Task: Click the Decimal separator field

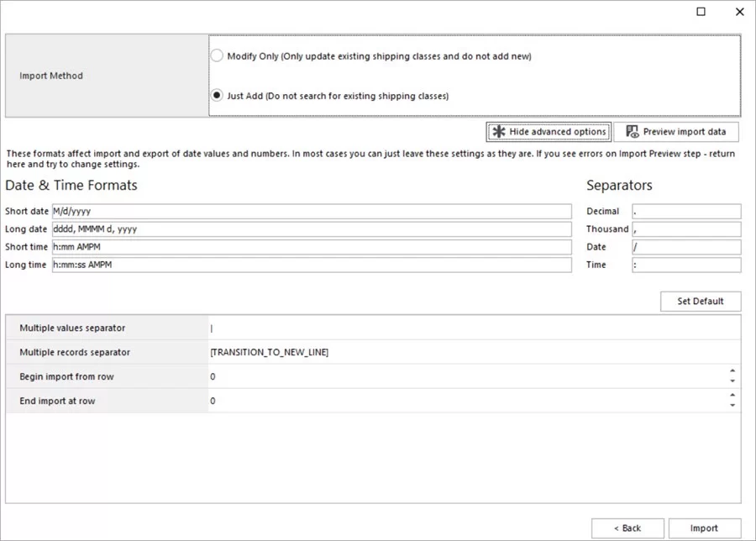Action: [x=686, y=211]
